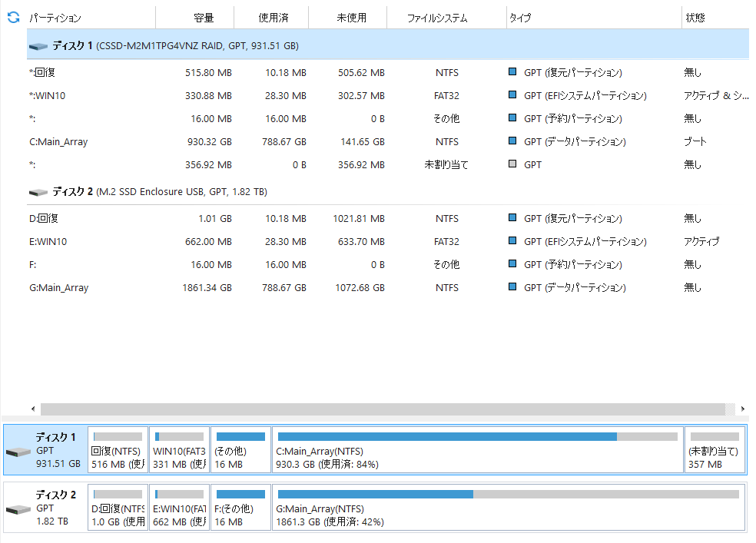Sort by タイプ column header
Screen dimensions: 756x543
(x=594, y=18)
